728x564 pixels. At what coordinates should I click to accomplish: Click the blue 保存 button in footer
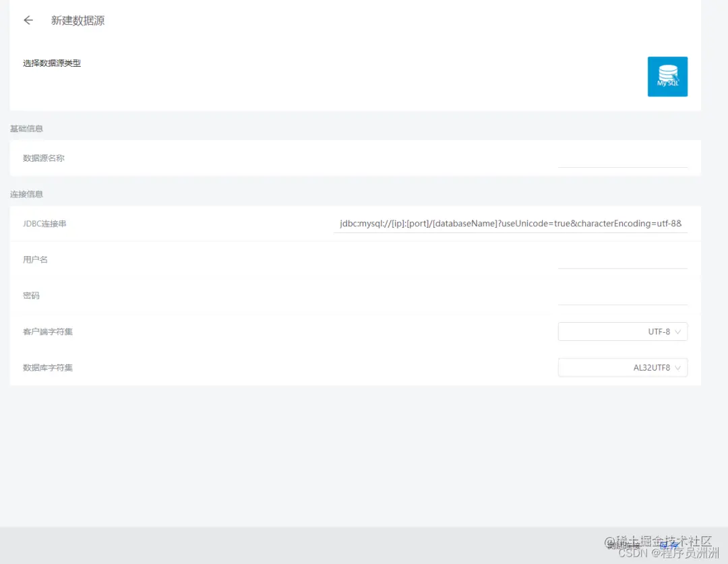click(669, 545)
